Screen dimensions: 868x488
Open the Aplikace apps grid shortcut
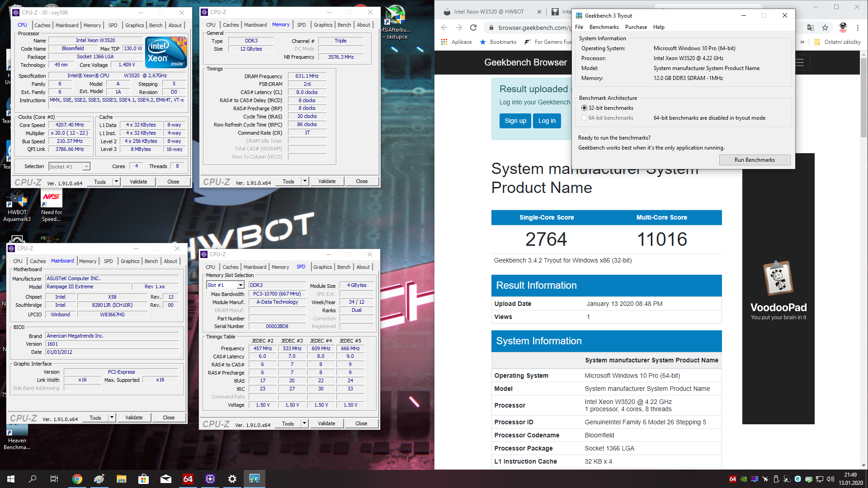tap(457, 42)
